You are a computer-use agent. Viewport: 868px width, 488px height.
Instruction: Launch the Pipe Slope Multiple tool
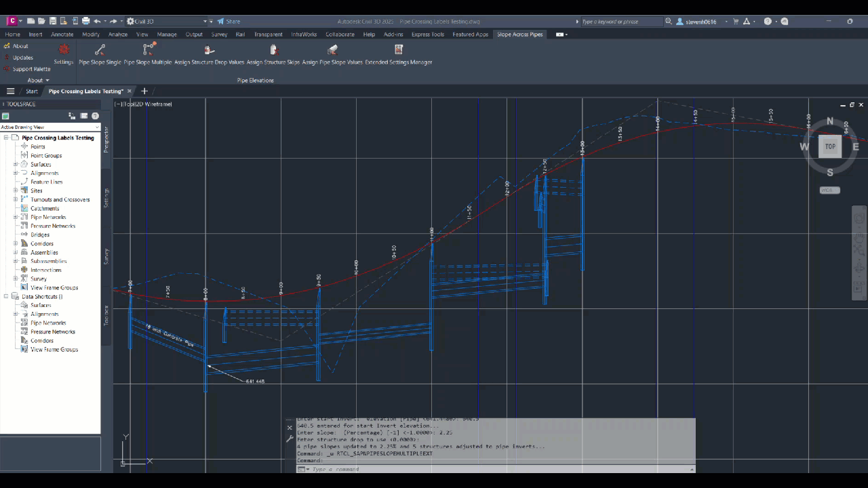pyautogui.click(x=149, y=49)
